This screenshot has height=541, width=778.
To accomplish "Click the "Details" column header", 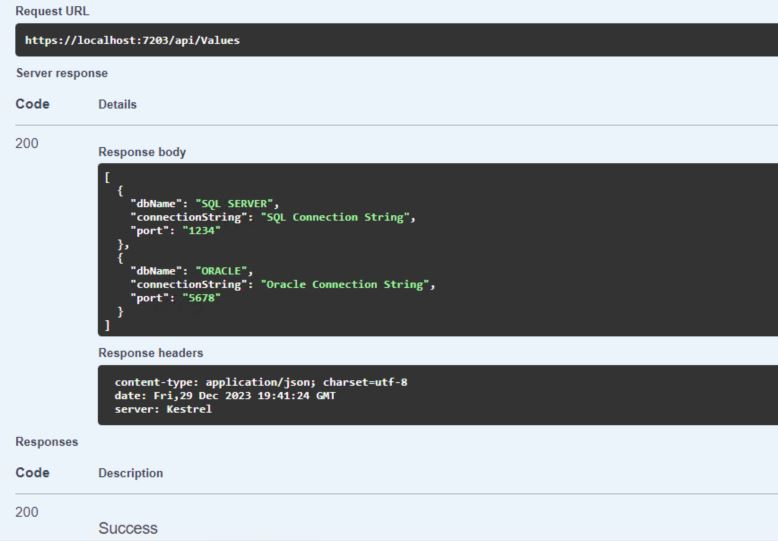I will click(117, 104).
